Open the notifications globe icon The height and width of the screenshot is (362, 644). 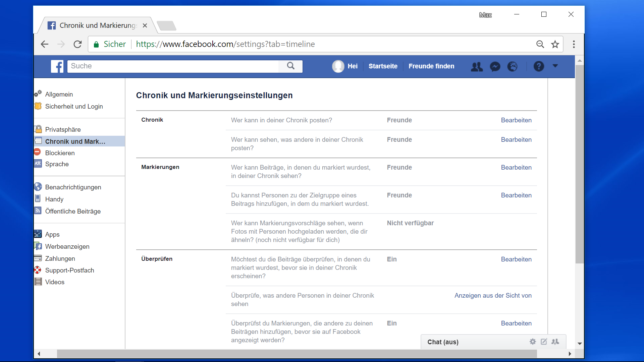tap(513, 66)
